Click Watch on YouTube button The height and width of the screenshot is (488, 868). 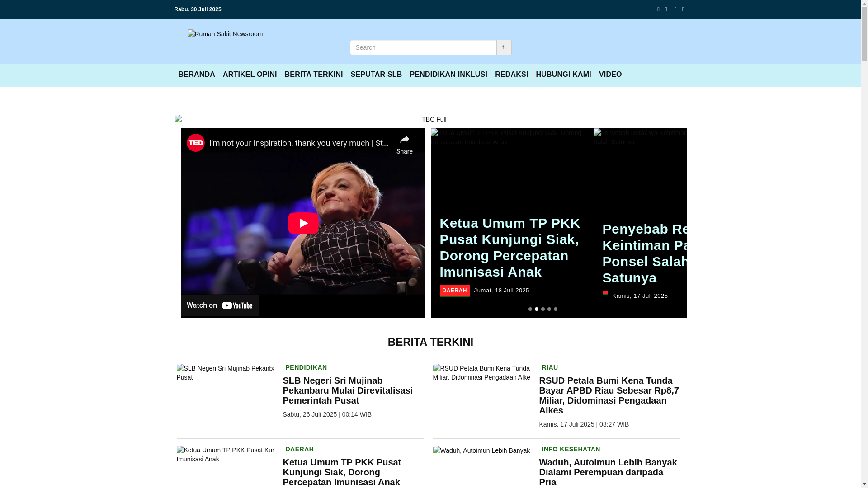220,305
